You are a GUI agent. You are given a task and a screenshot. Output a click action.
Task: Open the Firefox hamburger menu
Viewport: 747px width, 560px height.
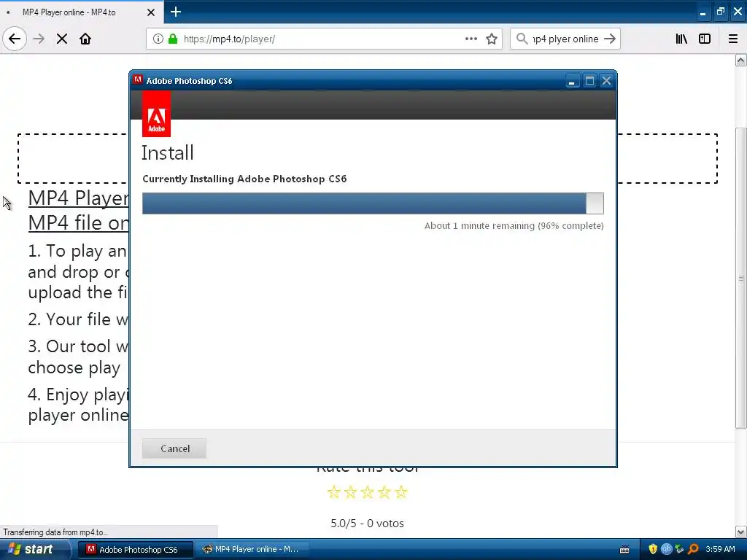tap(733, 39)
